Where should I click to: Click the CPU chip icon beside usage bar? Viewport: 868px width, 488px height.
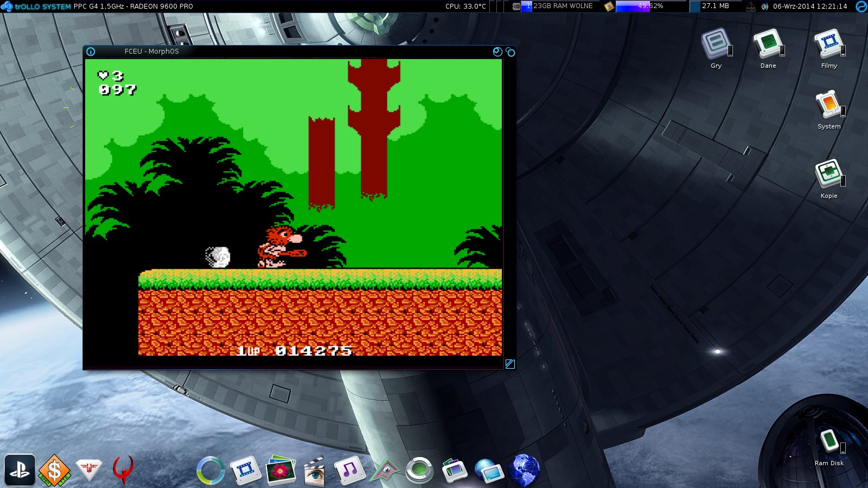click(x=609, y=7)
